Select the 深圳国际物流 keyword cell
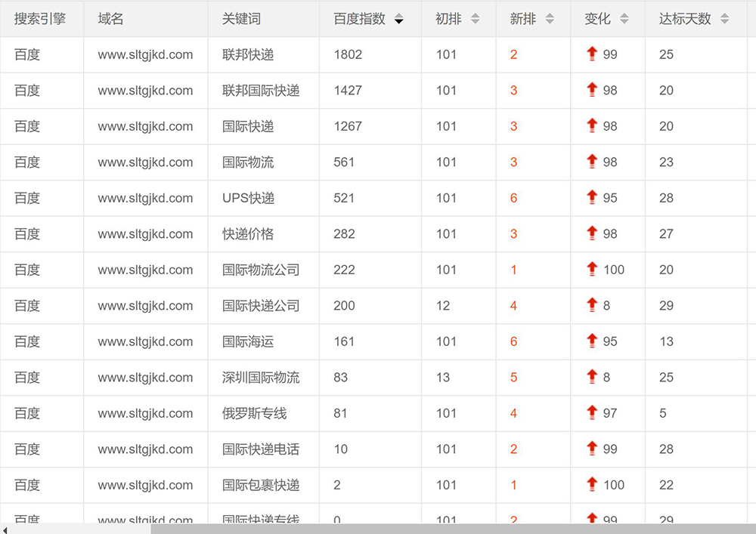This screenshot has width=756, height=534. pos(261,378)
